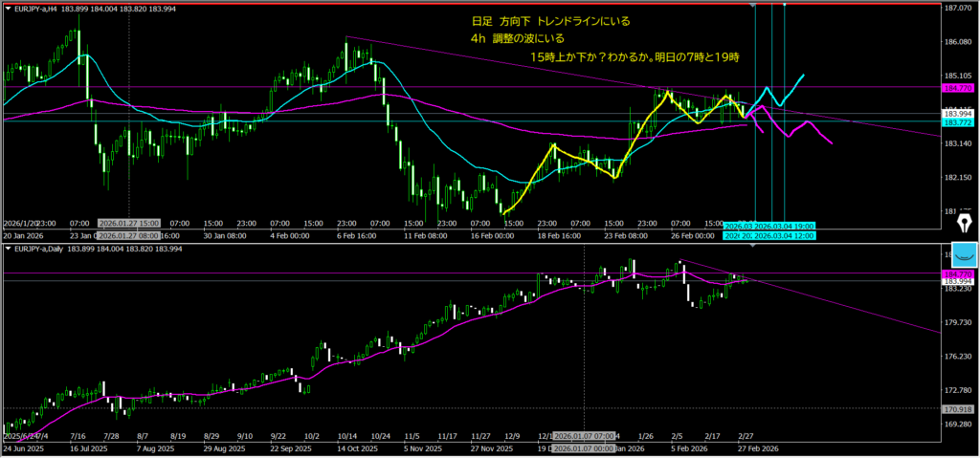Select the cyan 183.772 price label

[x=959, y=123]
